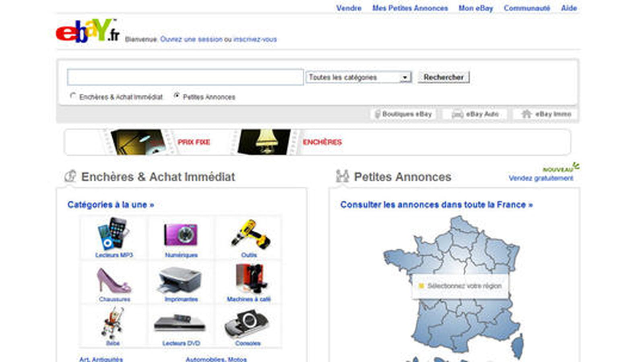Open the eBay Immo house button
This screenshot has width=644, height=362.
pos(546,114)
